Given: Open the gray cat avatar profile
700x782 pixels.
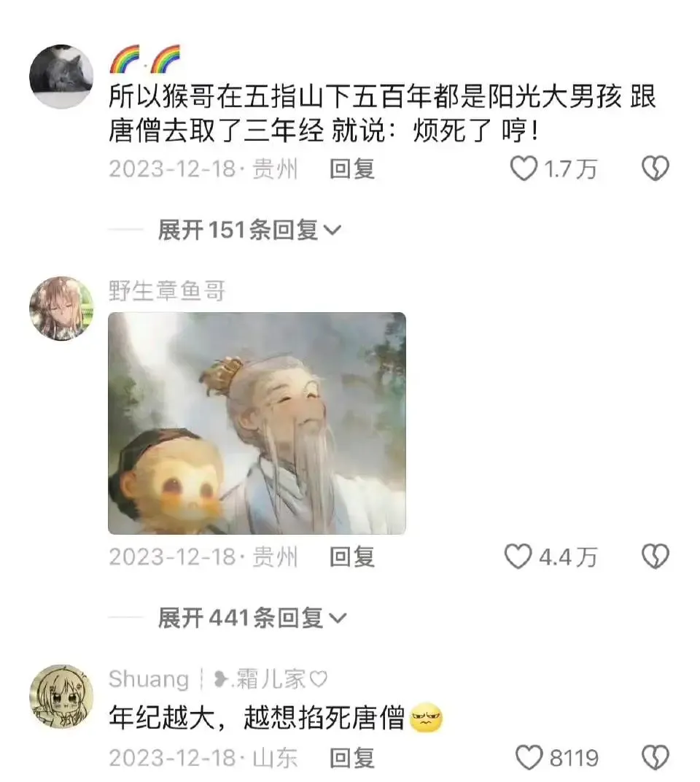Looking at the screenshot, I should (61, 77).
